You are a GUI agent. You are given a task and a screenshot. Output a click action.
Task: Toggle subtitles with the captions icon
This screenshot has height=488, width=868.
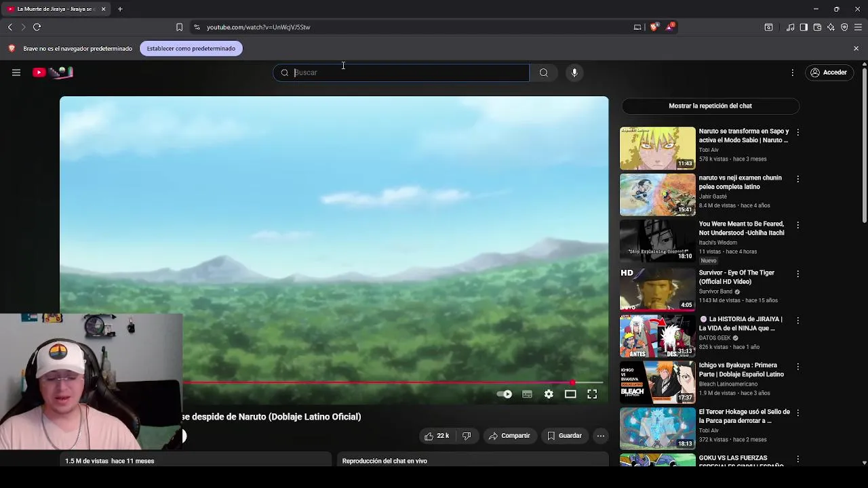[527, 394]
